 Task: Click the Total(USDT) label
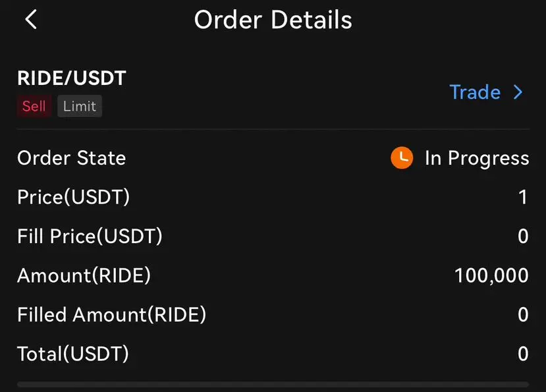point(72,354)
